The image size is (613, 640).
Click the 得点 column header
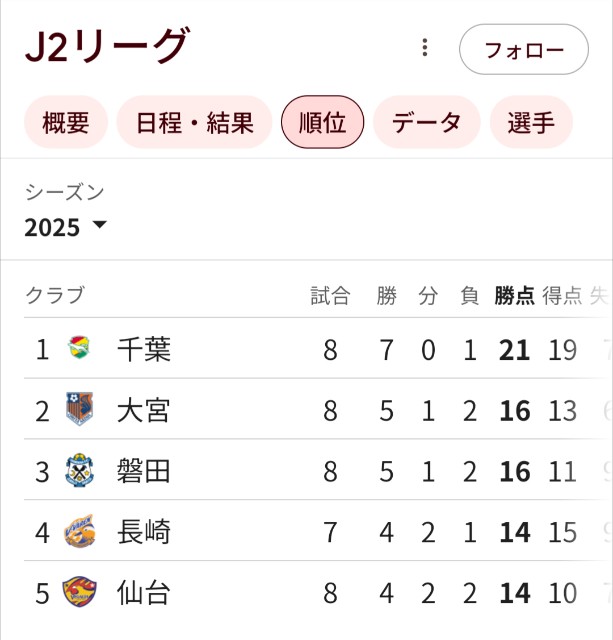pyautogui.click(x=562, y=296)
